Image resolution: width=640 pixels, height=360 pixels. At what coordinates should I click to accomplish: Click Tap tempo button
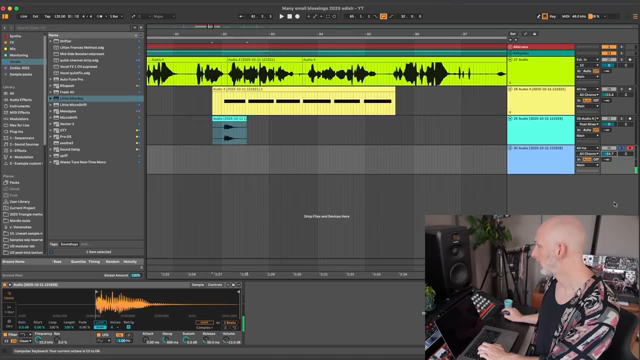tap(47, 16)
